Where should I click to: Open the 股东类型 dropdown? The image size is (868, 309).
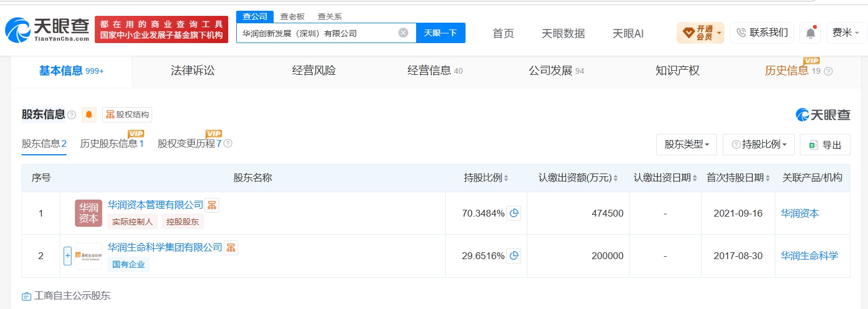tap(686, 145)
